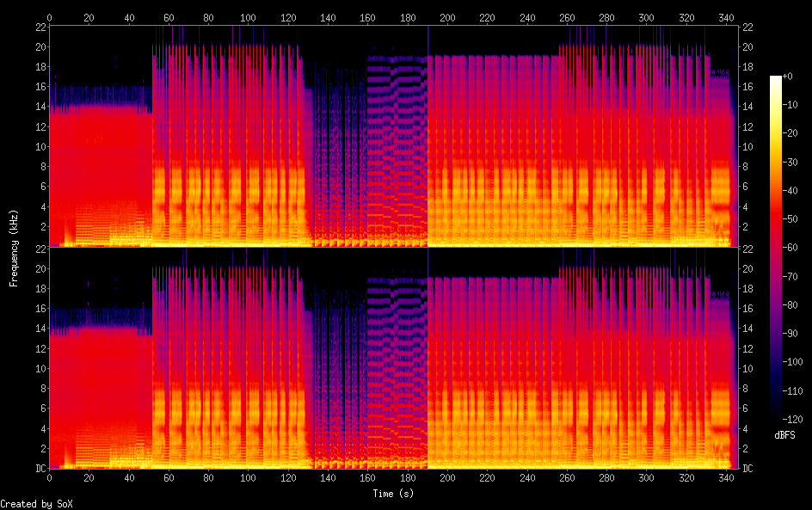The width and height of the screenshot is (812, 510).
Task: Click the "0" tick on the bottom time axis
Action: click(49, 478)
